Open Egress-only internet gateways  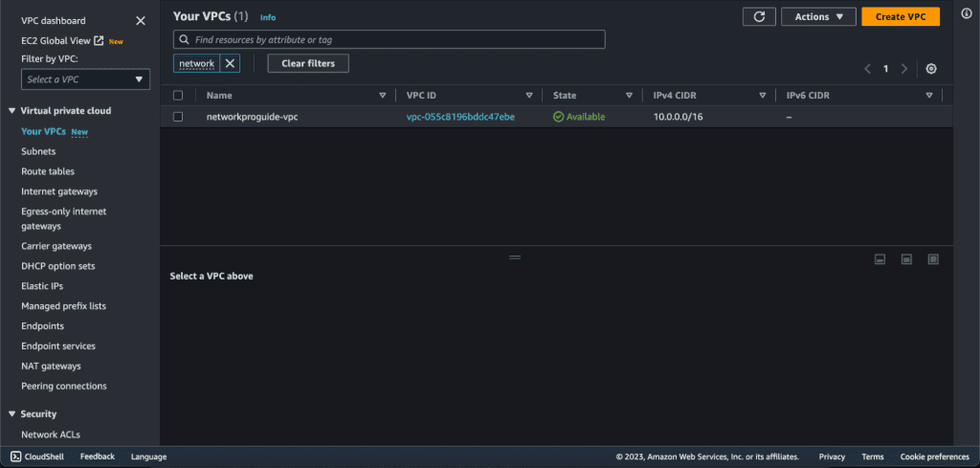pyautogui.click(x=64, y=219)
